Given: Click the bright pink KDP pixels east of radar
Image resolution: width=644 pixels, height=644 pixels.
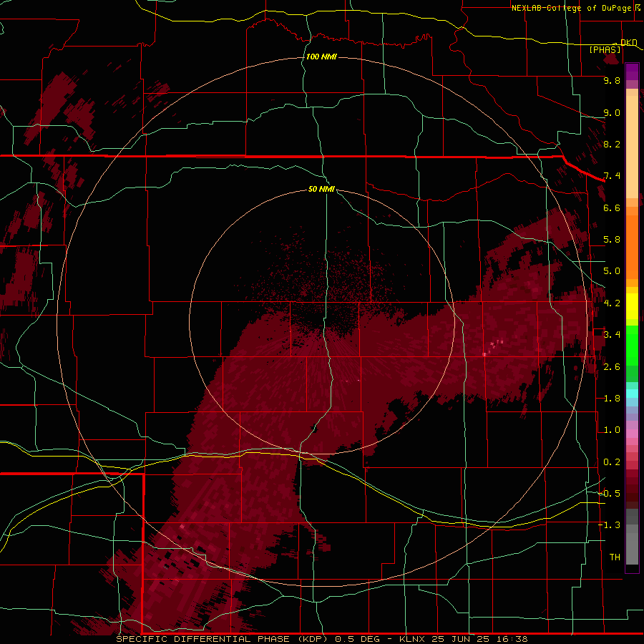Looking at the screenshot, I should [x=493, y=347].
